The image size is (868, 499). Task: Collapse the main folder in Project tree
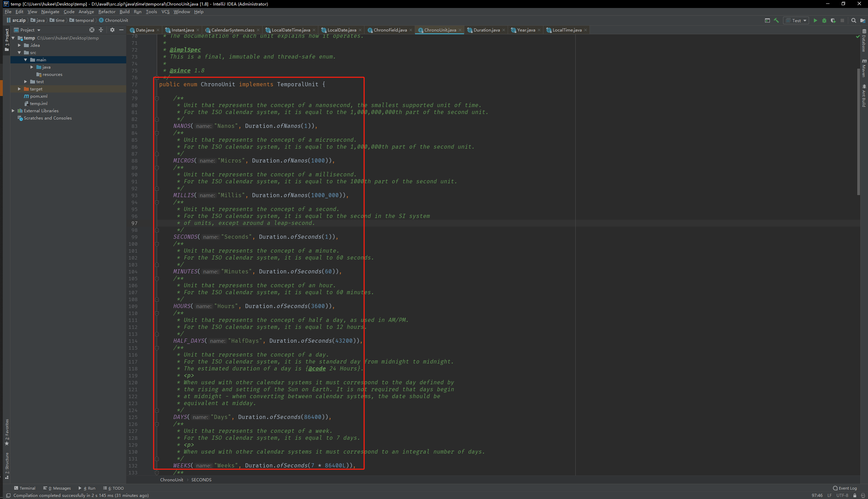tap(26, 60)
